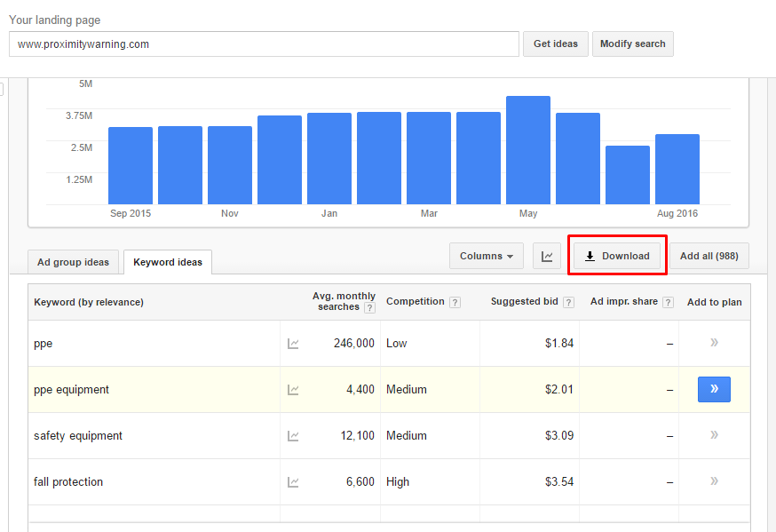Click the landing page URL input field
Screen dimensions: 776x532
264,44
